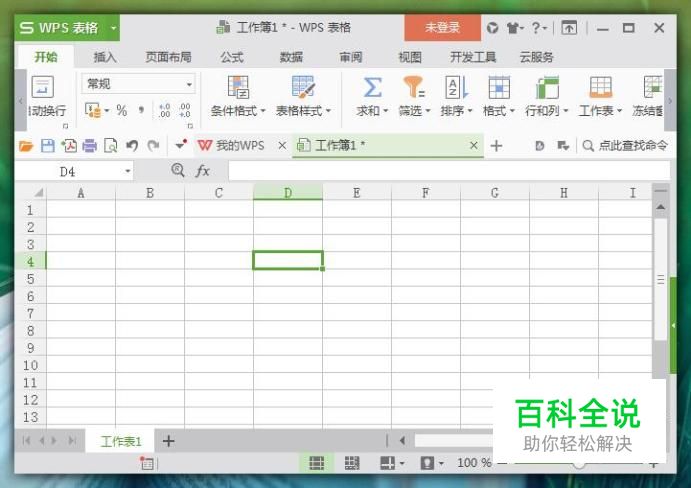Open the 审阅 ribbon tab

351,57
